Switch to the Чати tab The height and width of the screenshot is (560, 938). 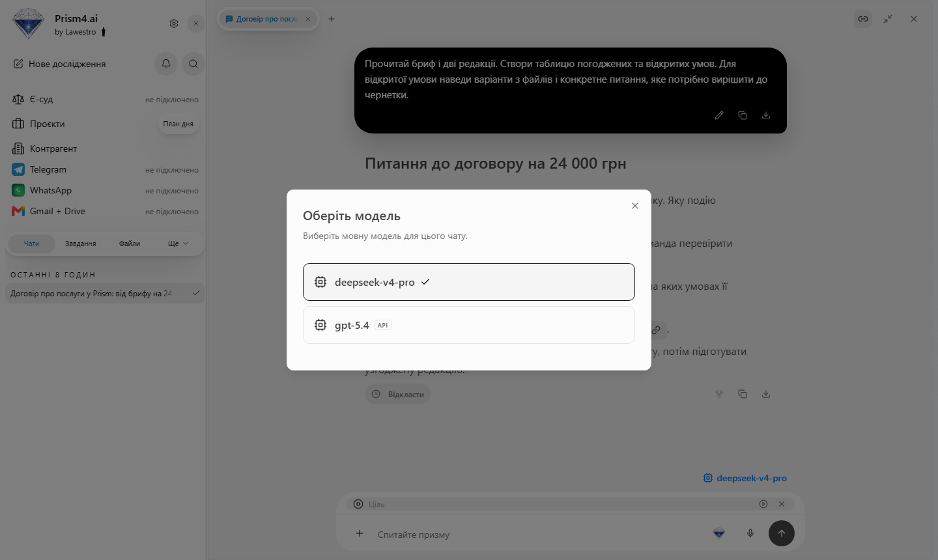point(31,244)
